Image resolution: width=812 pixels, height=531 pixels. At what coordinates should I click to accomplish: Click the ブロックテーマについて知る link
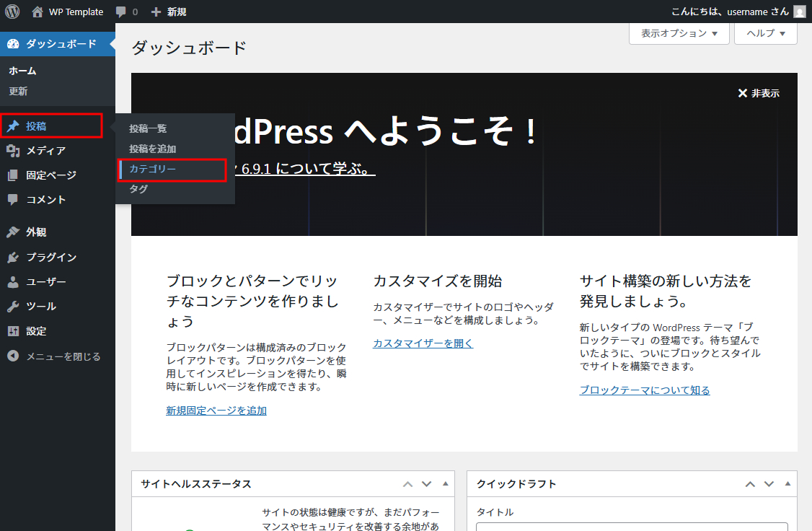[x=645, y=390]
